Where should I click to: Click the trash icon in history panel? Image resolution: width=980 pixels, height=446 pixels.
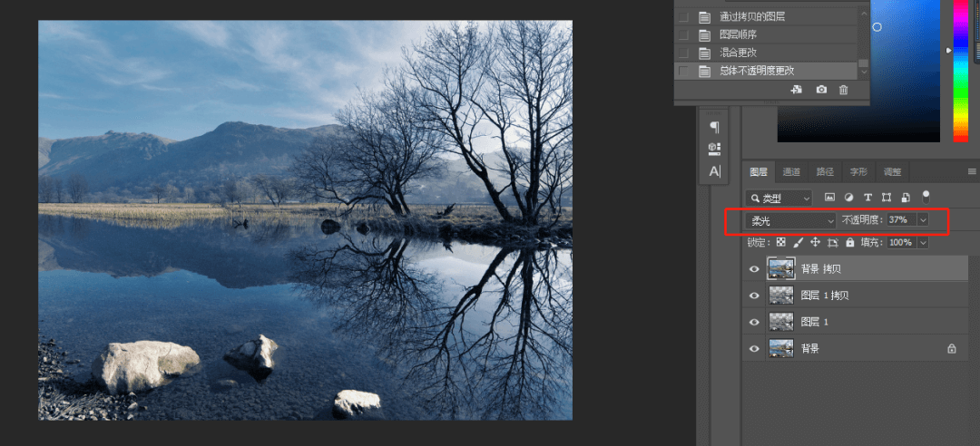click(x=844, y=90)
